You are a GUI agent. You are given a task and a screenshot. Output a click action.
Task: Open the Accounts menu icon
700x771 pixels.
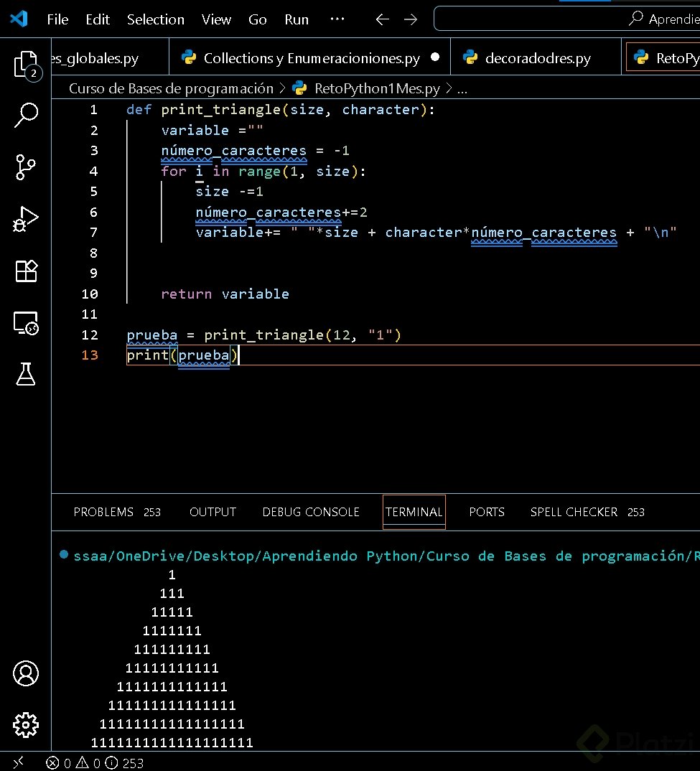(x=26, y=673)
